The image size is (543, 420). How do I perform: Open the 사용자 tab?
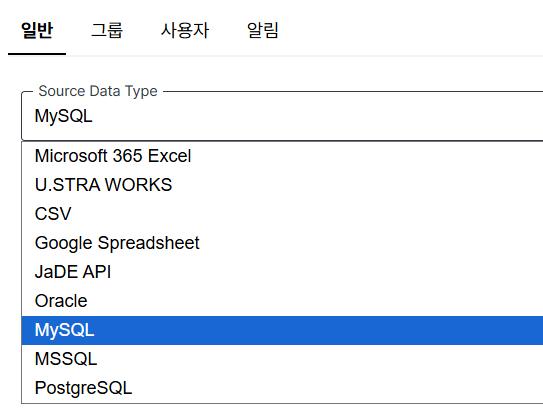(x=185, y=30)
